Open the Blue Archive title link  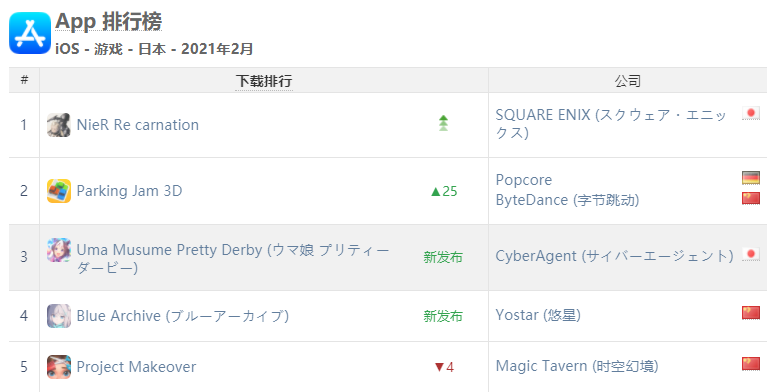(x=183, y=316)
